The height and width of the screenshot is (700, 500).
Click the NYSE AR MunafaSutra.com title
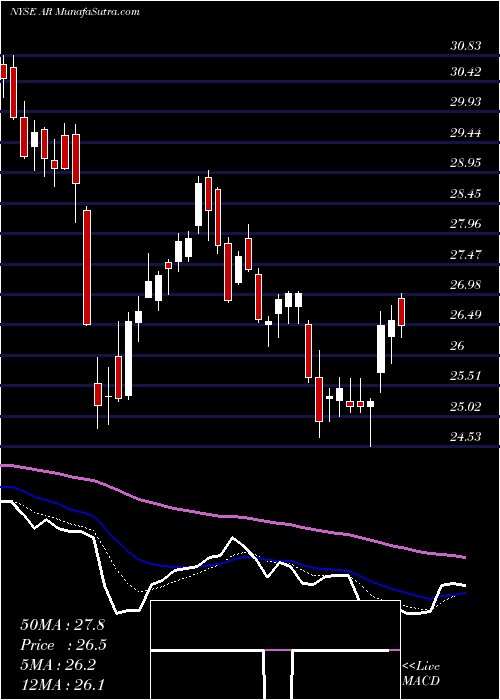75,12
